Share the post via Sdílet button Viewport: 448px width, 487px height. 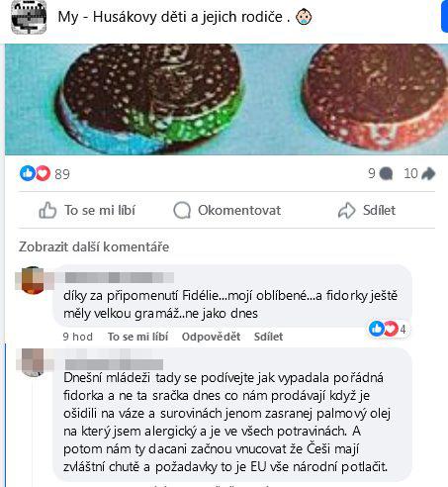tap(367, 210)
